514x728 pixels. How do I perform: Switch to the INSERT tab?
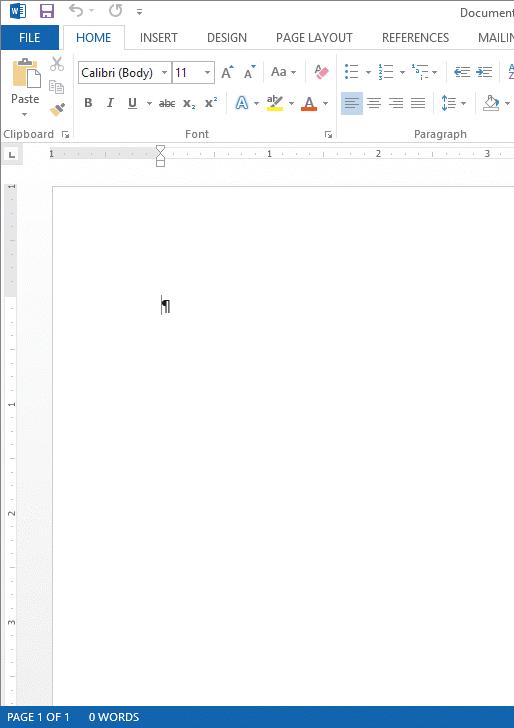click(159, 38)
